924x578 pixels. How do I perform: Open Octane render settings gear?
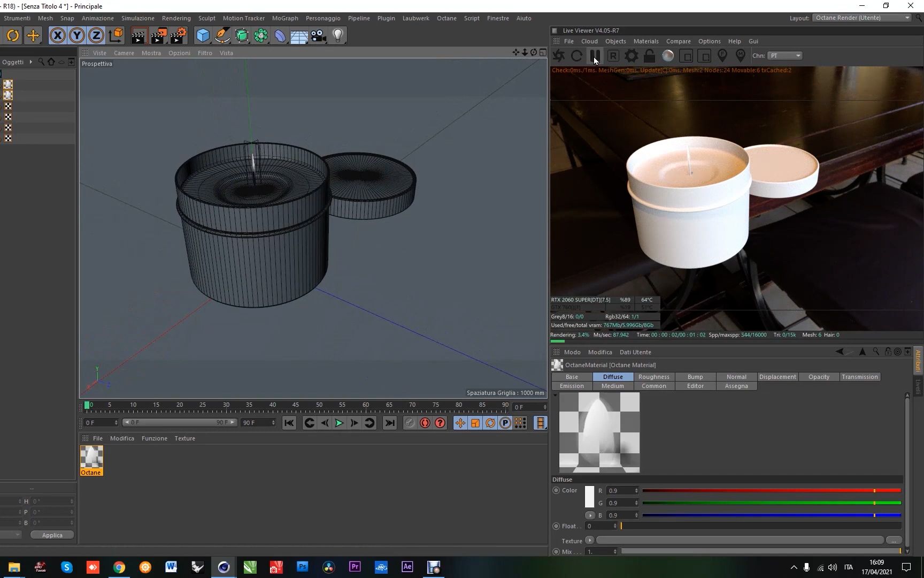[x=632, y=56]
